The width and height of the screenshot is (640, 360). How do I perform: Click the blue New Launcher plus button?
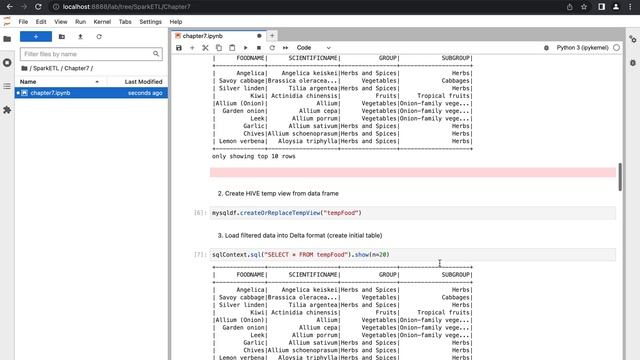click(x=36, y=37)
